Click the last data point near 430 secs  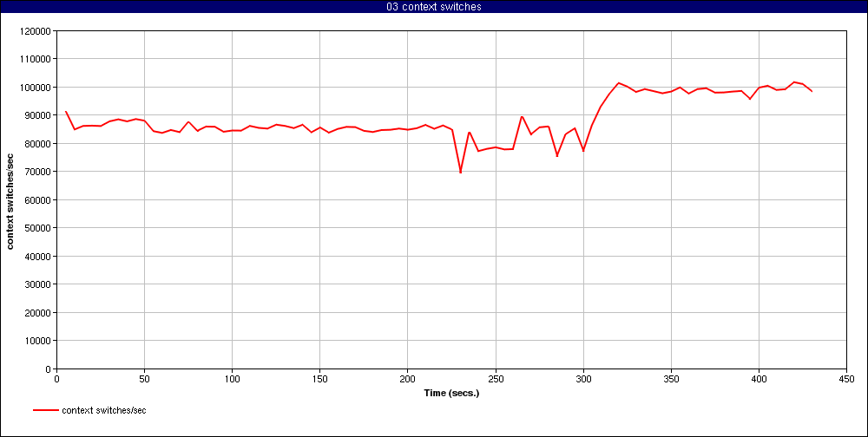click(x=812, y=91)
